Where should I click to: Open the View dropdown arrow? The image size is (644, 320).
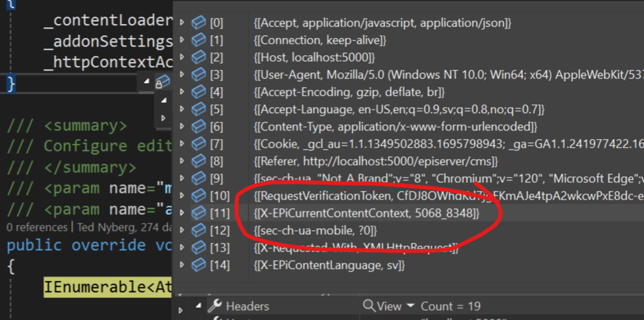[410, 306]
